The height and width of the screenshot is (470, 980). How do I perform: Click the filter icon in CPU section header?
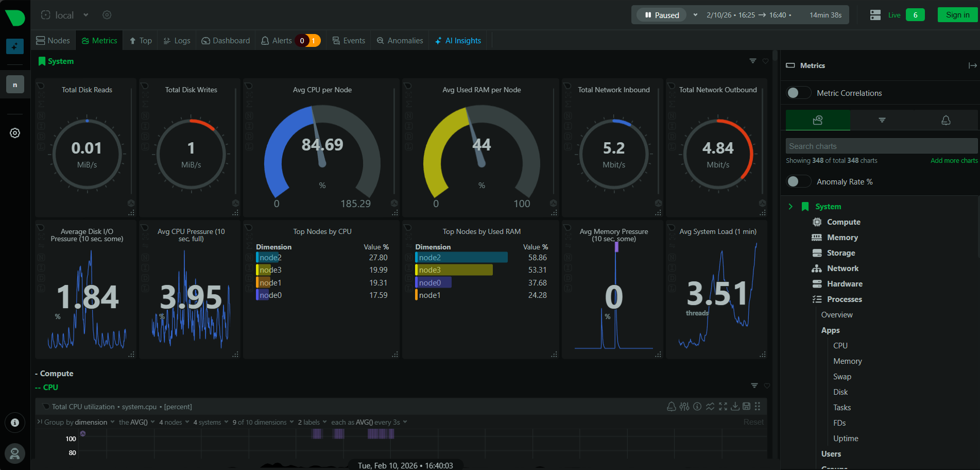tap(754, 385)
